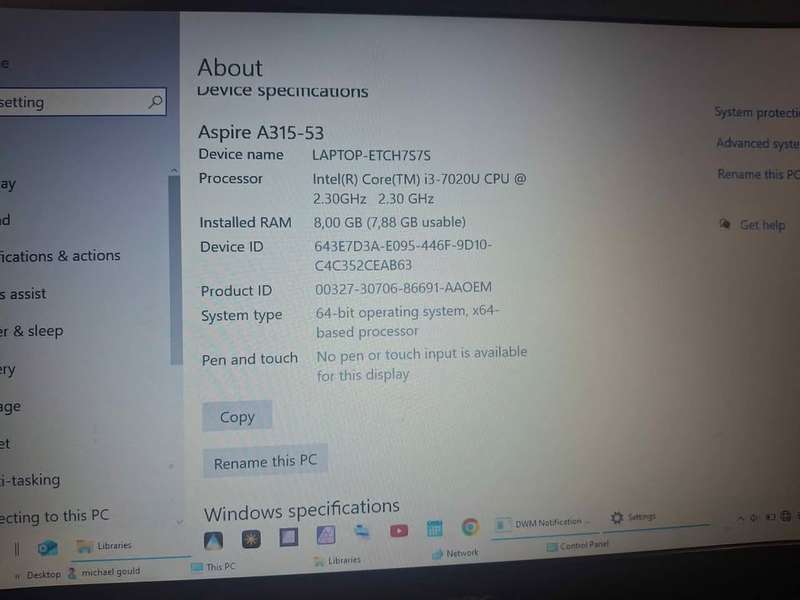Open the Battery settings page
The height and width of the screenshot is (600, 800).
pos(8,369)
